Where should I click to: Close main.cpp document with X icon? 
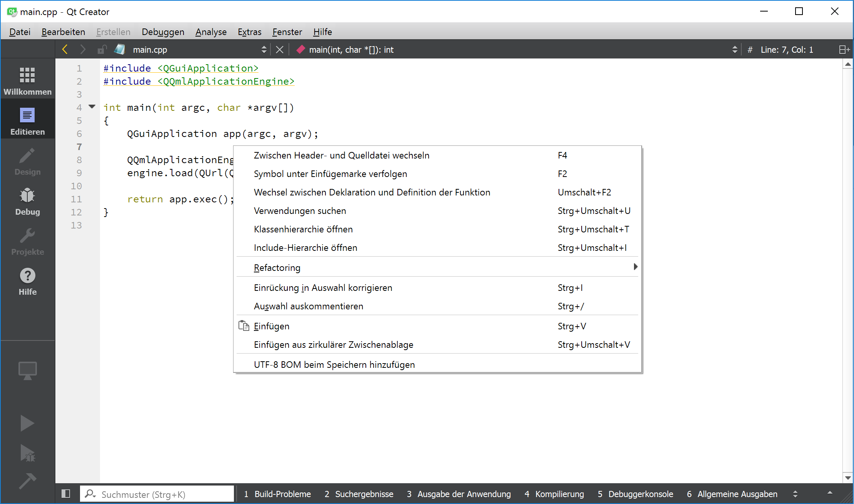(280, 50)
